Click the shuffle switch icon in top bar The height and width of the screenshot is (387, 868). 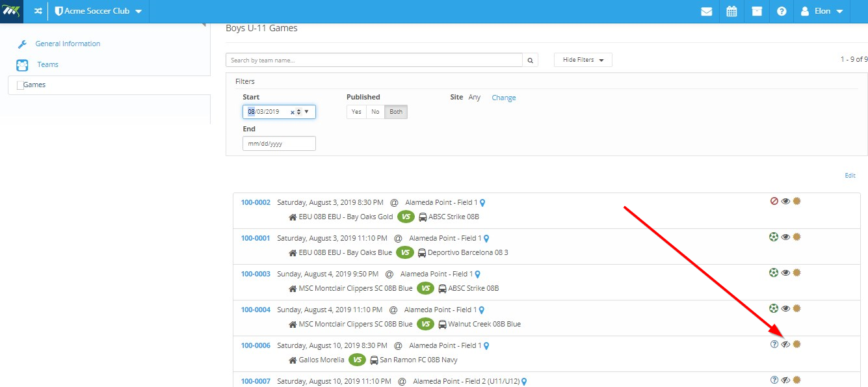pos(38,11)
